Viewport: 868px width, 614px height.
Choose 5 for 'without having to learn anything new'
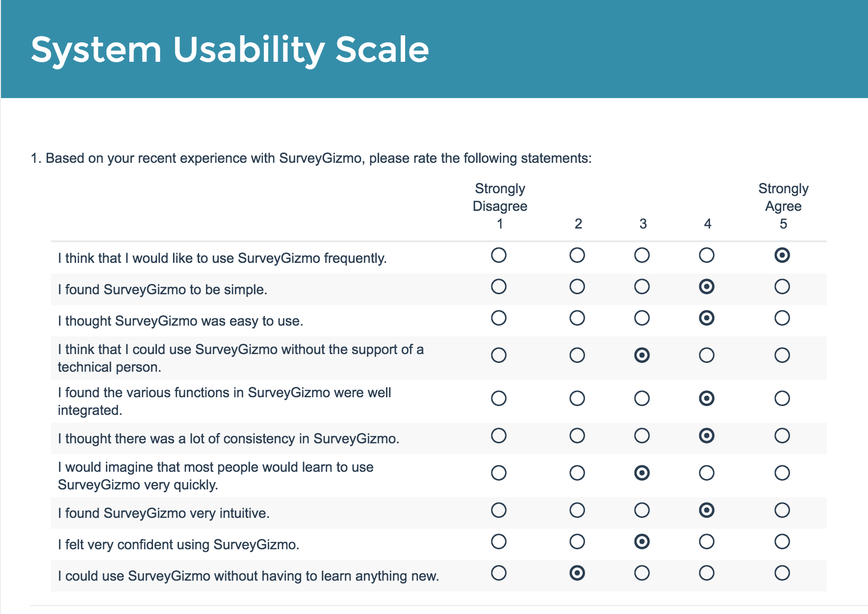tap(782, 573)
